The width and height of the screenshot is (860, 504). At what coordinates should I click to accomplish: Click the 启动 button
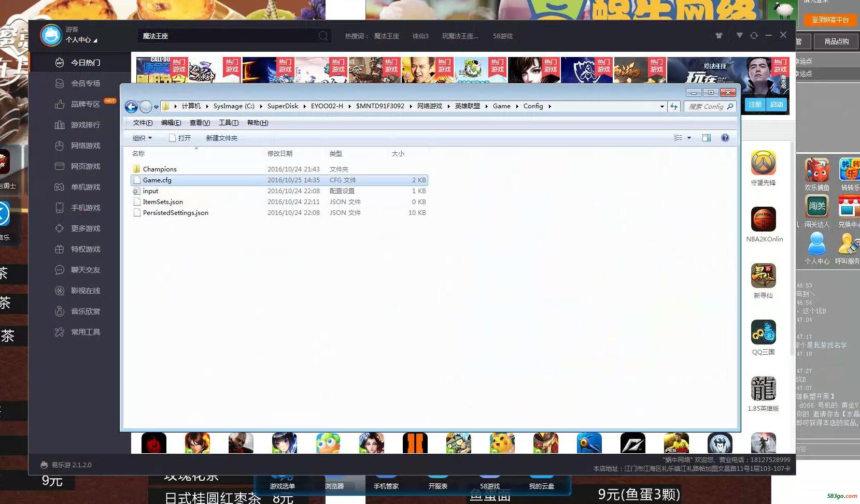click(776, 104)
